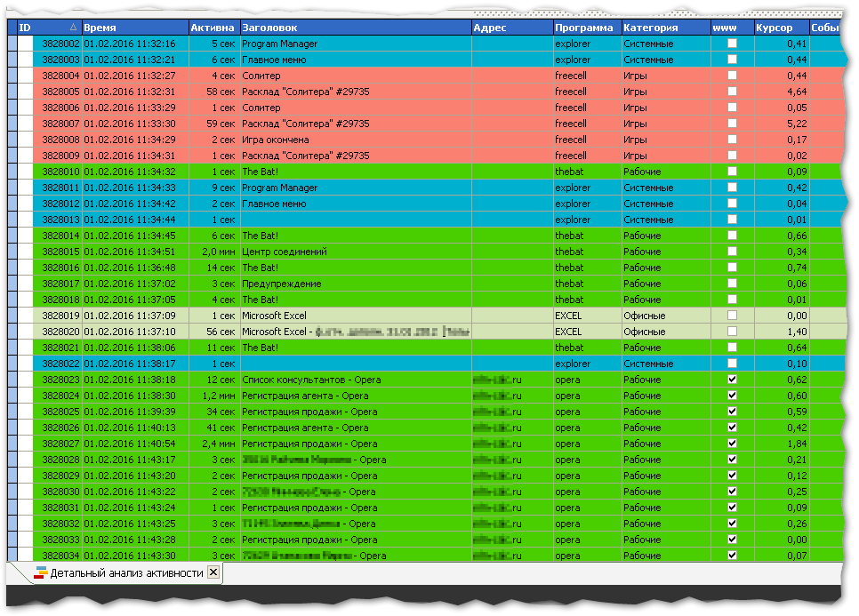Sort by the Программа column header
The width and height of the screenshot is (859, 616).
587,28
